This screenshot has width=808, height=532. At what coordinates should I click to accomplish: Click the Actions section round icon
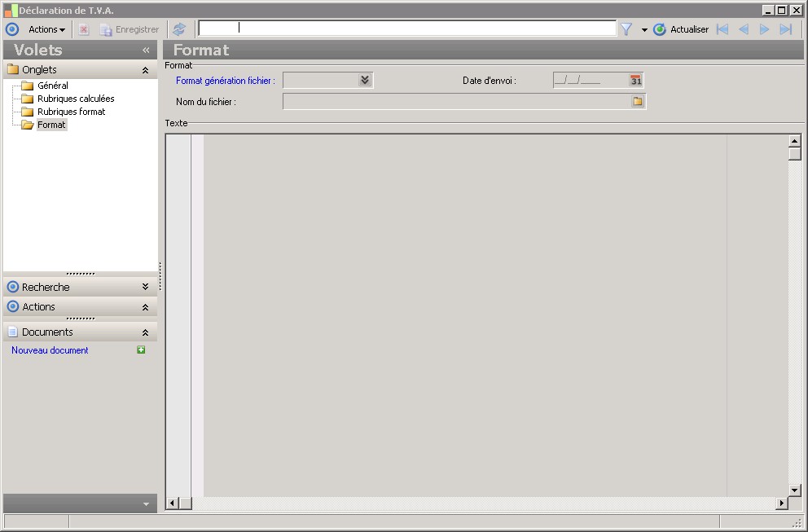pyautogui.click(x=13, y=306)
